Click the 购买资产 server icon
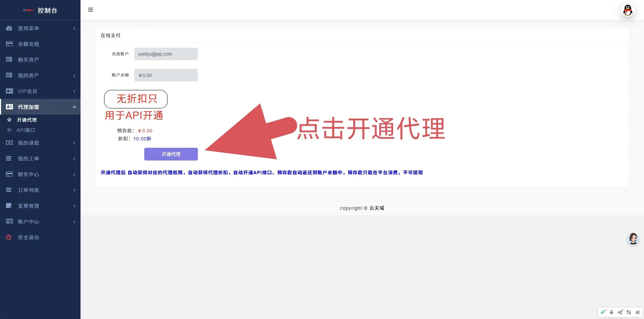The image size is (644, 319). point(9,59)
